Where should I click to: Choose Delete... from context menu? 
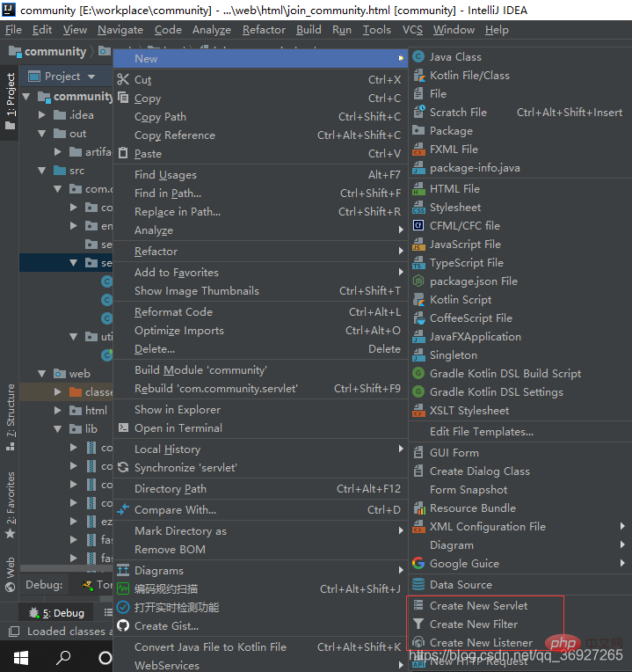coord(260,349)
